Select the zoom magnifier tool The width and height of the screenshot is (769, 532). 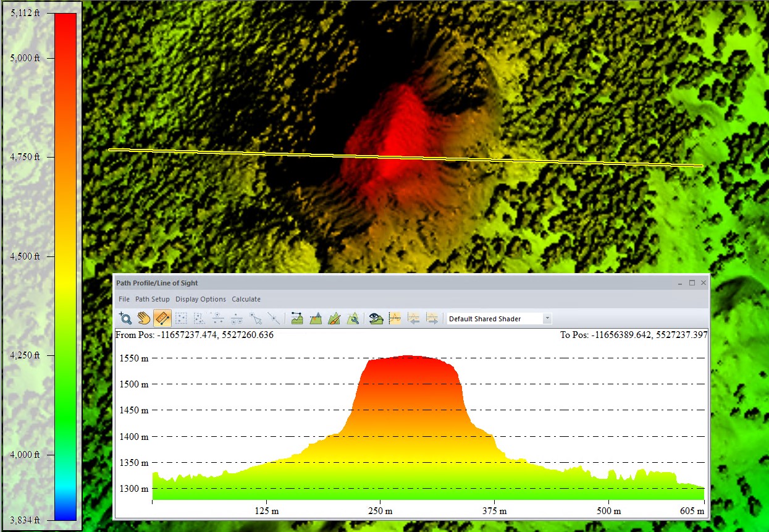[125, 319]
